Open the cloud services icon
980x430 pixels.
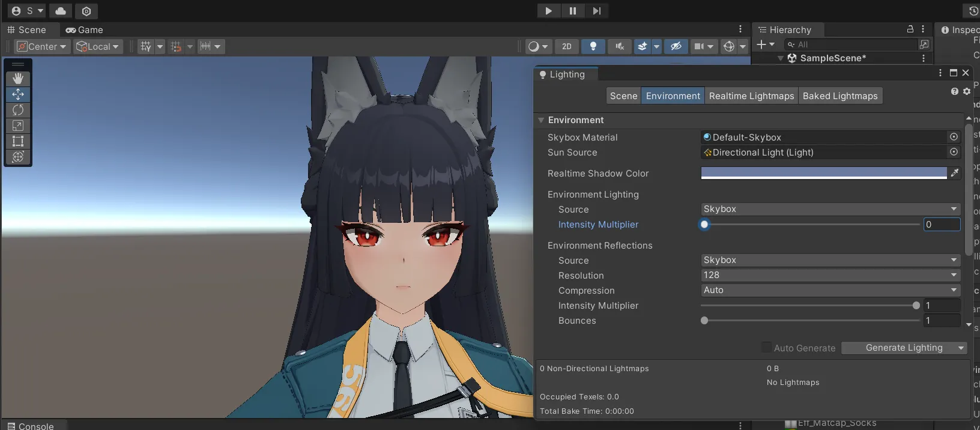point(61,11)
